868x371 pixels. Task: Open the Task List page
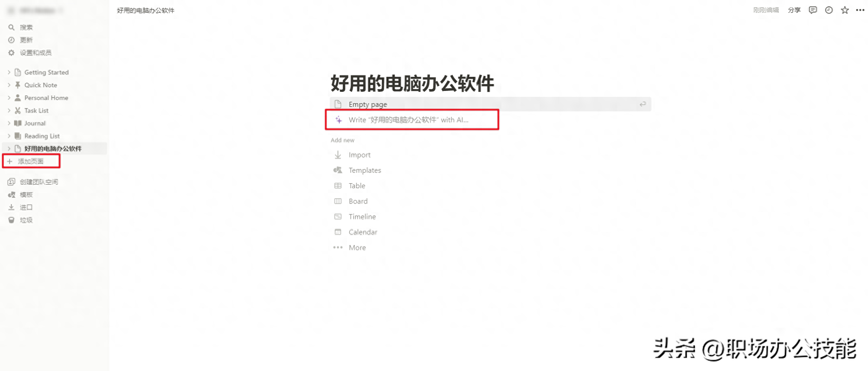point(36,110)
